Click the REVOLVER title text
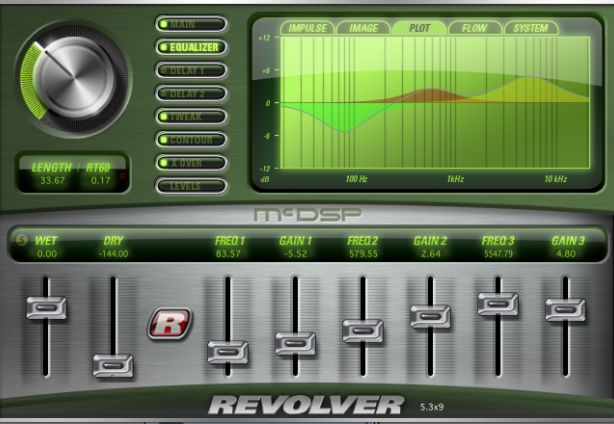This screenshot has height=424, width=614. pos(306,405)
